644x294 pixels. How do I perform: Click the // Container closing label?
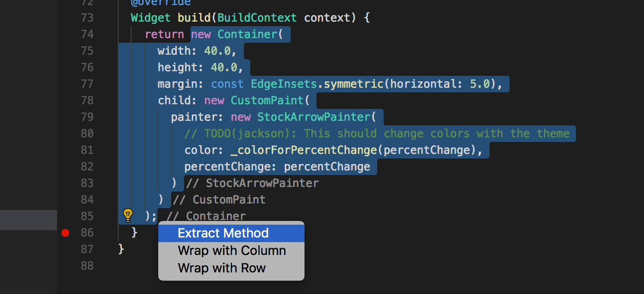(x=207, y=216)
